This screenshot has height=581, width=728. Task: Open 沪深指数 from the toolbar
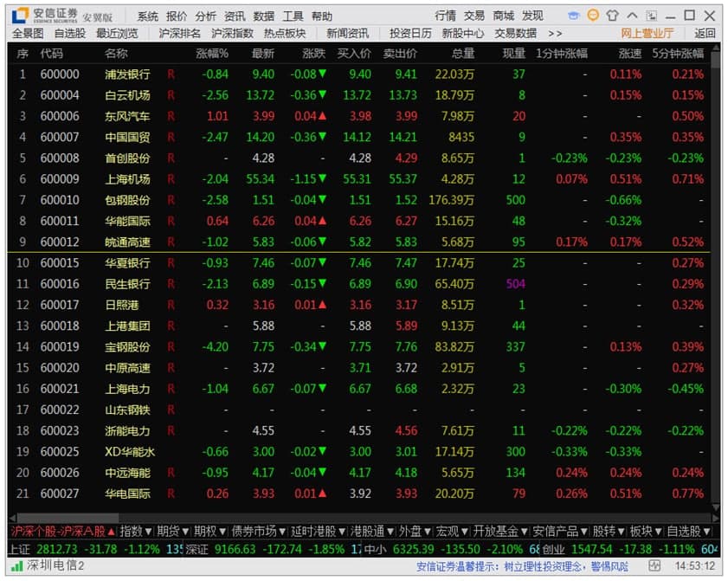click(232, 34)
